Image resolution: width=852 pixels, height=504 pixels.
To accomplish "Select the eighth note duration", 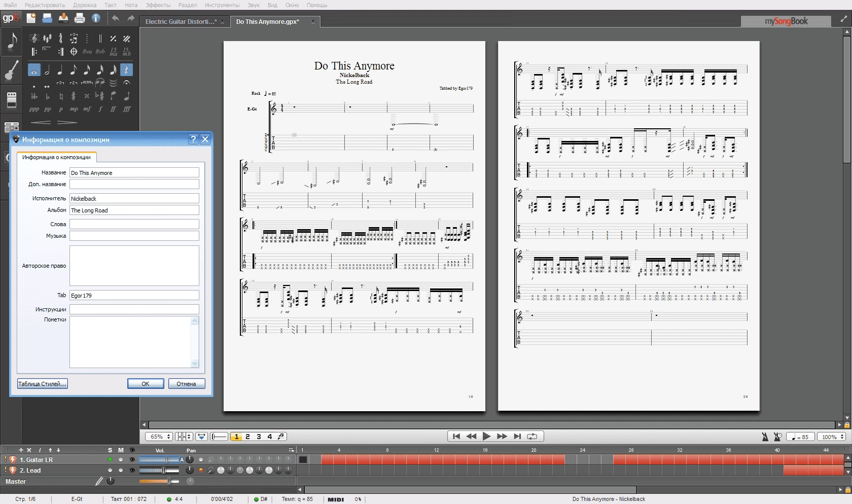I will point(74,70).
